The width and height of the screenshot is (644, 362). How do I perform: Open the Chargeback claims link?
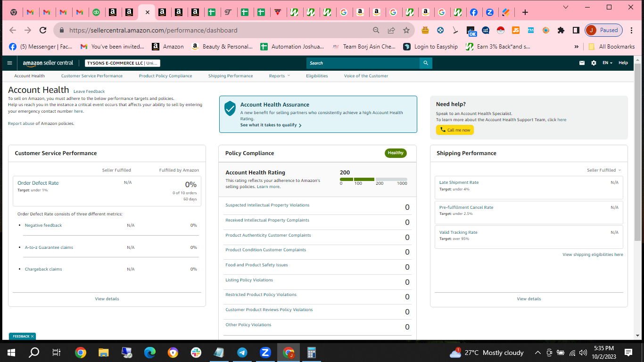(43, 269)
